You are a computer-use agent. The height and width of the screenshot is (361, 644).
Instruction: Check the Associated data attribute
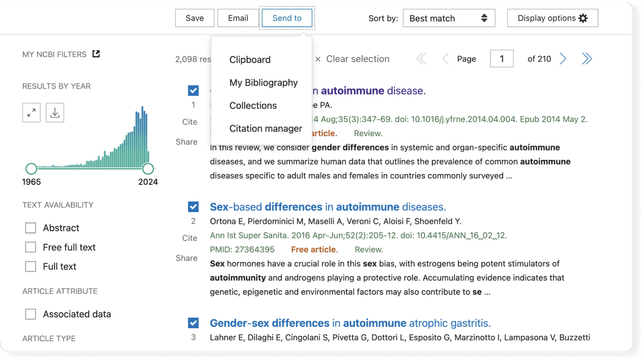pyautogui.click(x=30, y=314)
